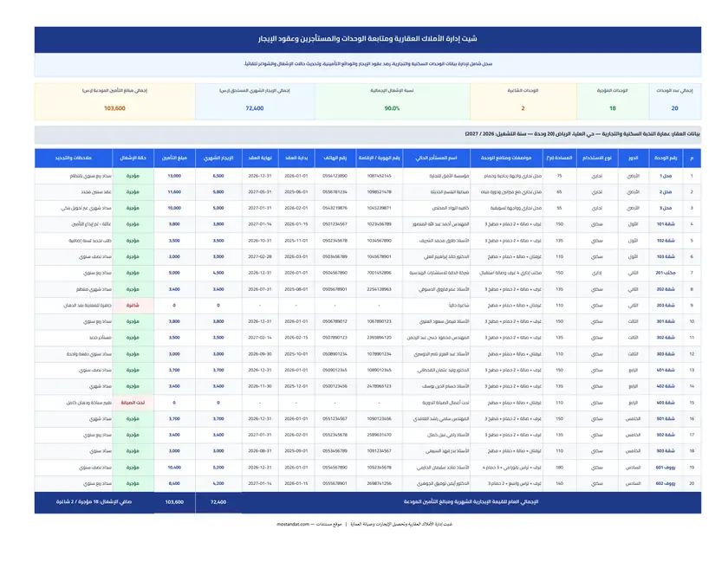Click the تحت الصيانة status cell
The image size is (728, 562).
pos(133,403)
